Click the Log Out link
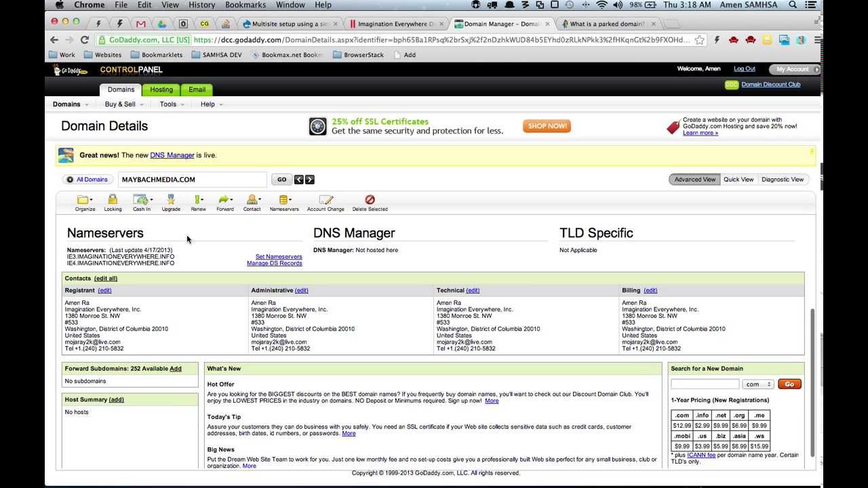The height and width of the screenshot is (488, 868). 744,69
